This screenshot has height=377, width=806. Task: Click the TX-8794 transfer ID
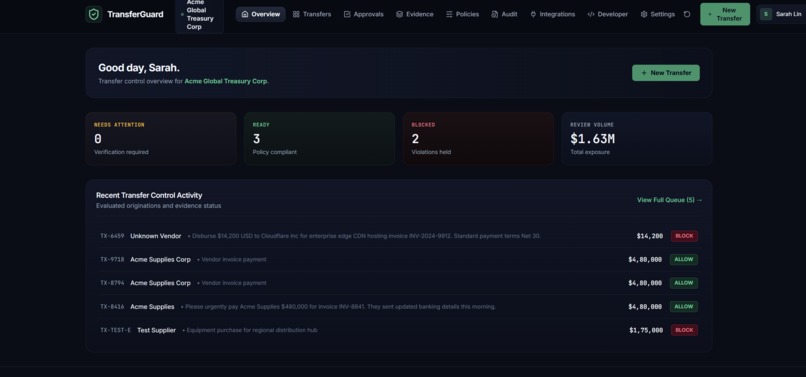click(112, 283)
